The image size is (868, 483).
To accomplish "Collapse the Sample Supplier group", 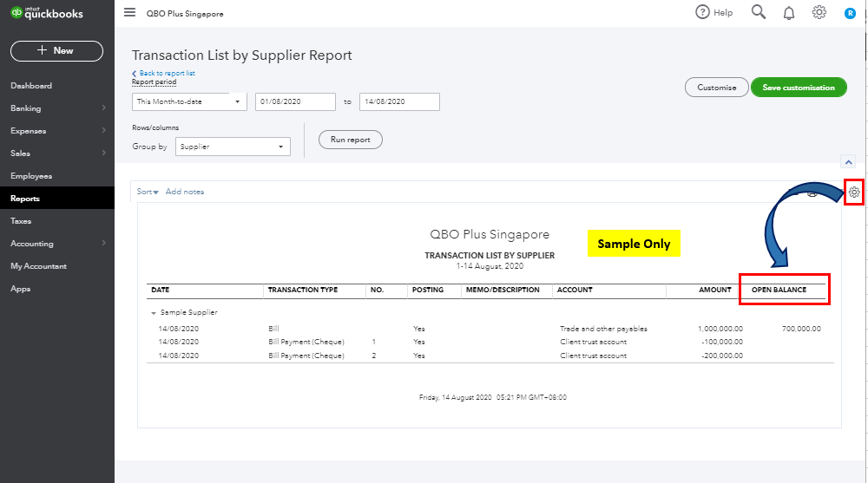I will point(154,313).
